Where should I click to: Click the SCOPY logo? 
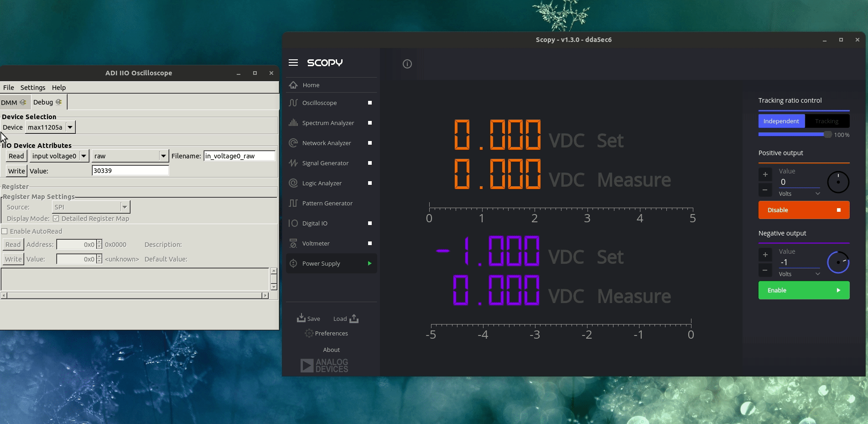tap(325, 63)
